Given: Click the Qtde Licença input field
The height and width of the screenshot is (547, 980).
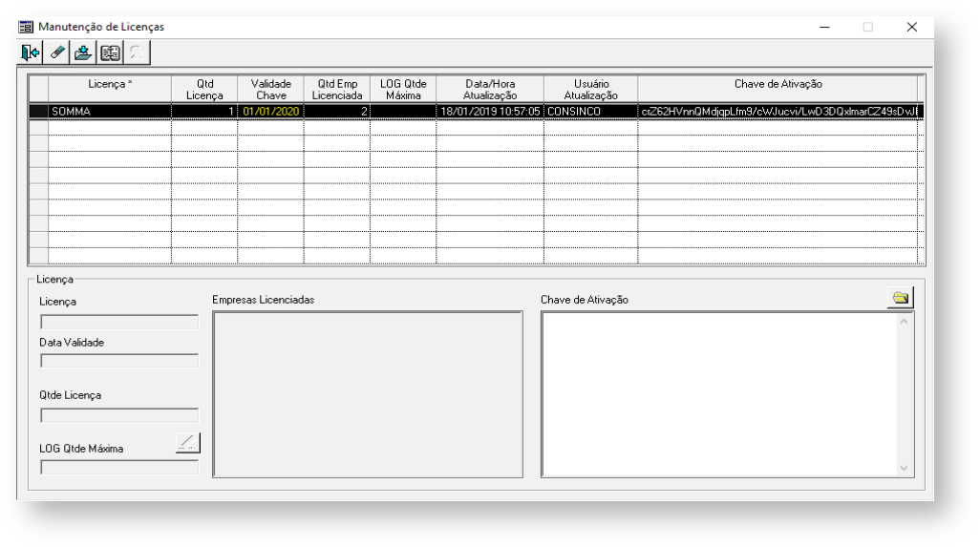Looking at the screenshot, I should pos(119,415).
